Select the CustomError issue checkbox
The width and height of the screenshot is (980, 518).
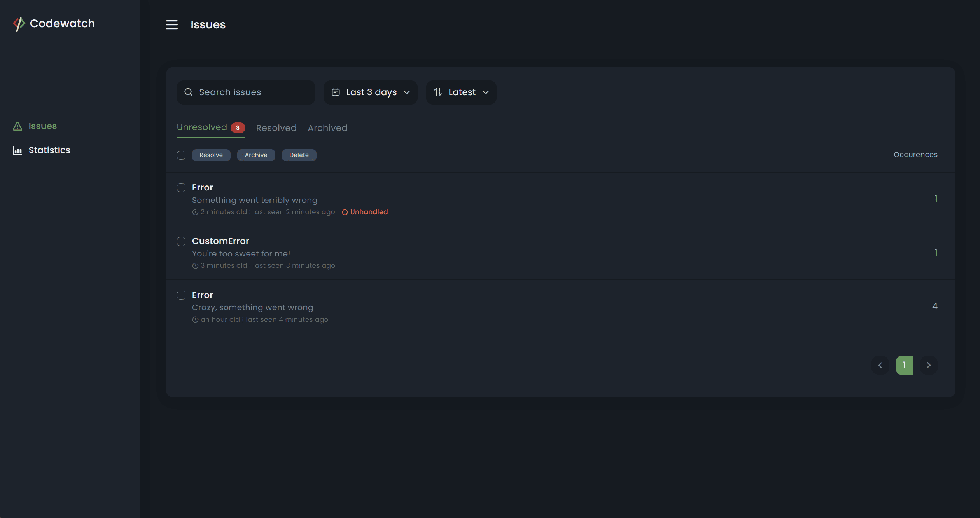(181, 241)
